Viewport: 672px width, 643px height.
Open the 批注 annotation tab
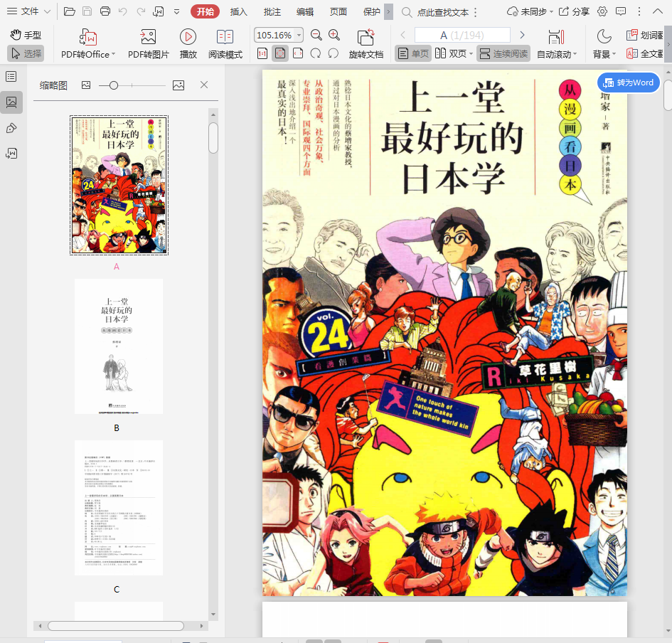(x=272, y=11)
